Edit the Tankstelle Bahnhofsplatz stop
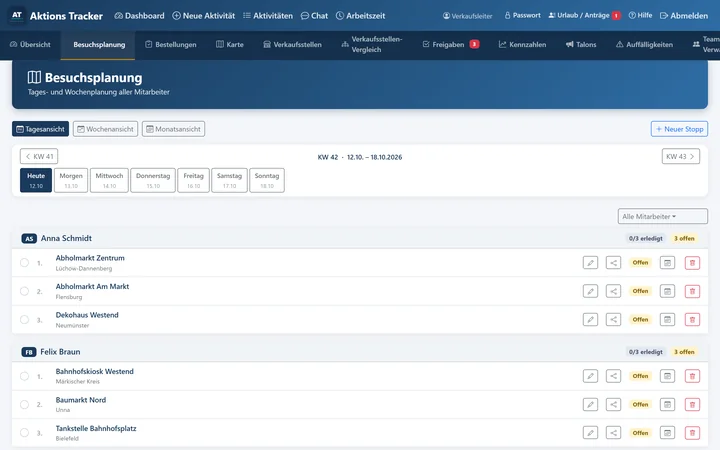 coord(590,433)
